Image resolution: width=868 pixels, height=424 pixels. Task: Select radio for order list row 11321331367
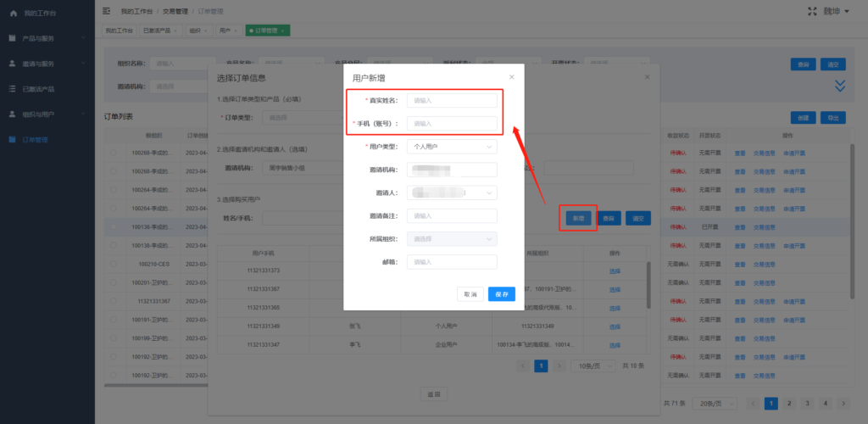(x=114, y=301)
